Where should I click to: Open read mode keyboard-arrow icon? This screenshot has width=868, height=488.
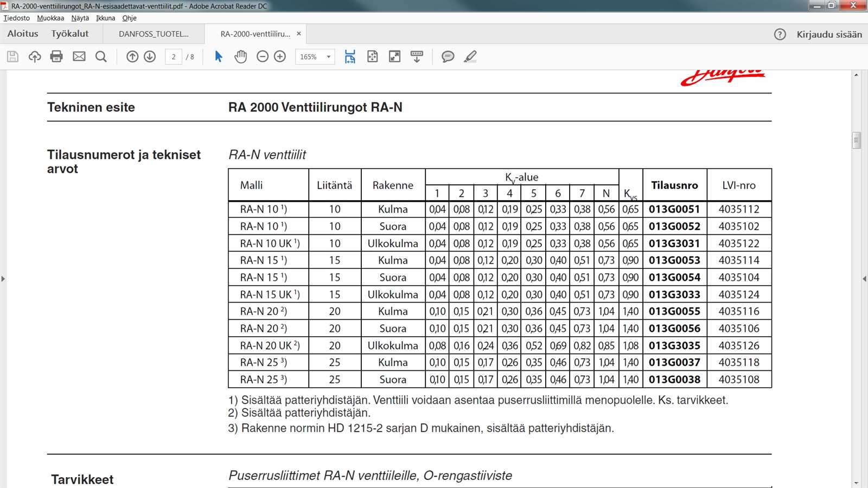pos(417,56)
